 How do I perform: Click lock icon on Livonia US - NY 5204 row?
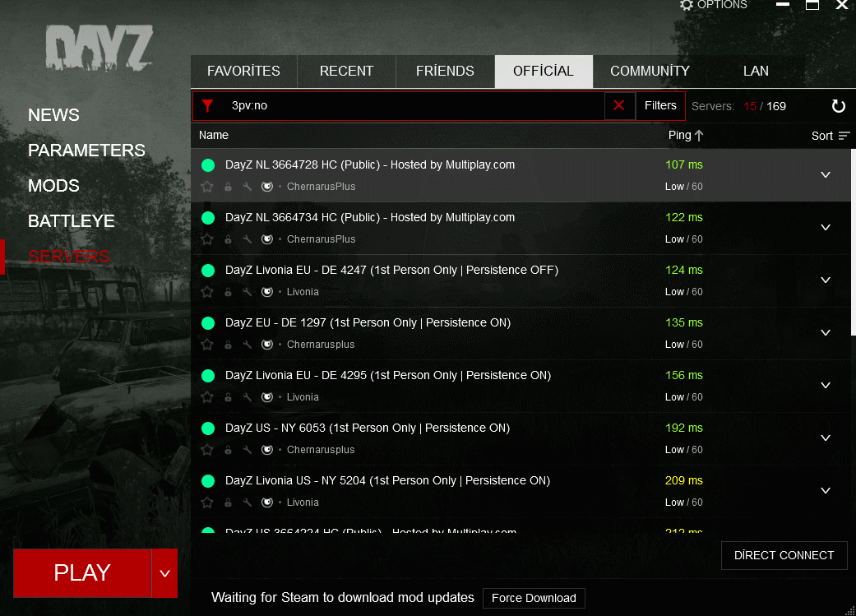click(x=229, y=503)
